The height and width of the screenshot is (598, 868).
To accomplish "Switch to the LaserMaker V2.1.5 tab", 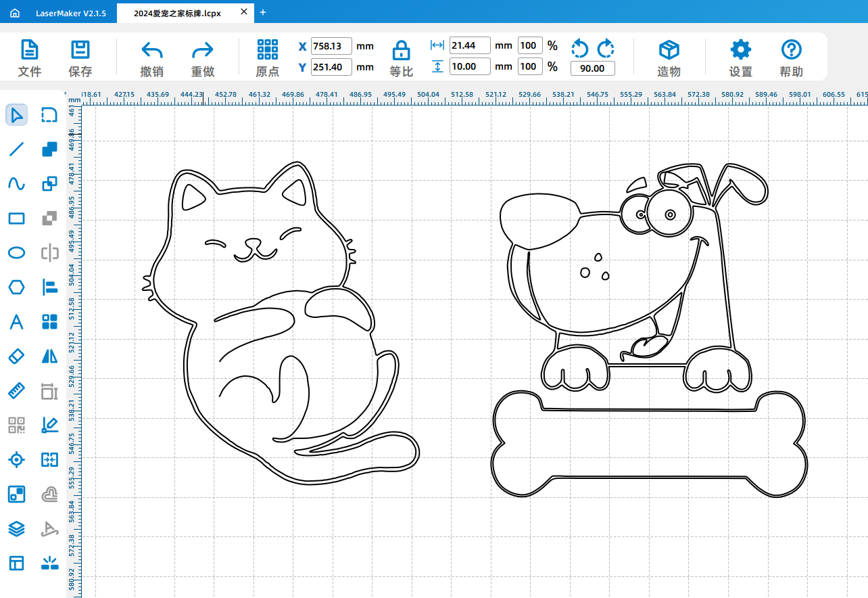I will [x=70, y=13].
